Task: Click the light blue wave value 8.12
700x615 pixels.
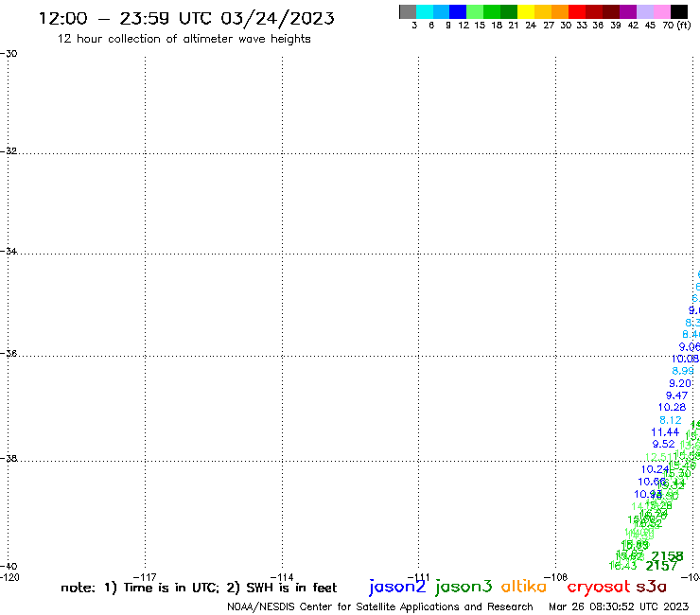Action: point(671,420)
